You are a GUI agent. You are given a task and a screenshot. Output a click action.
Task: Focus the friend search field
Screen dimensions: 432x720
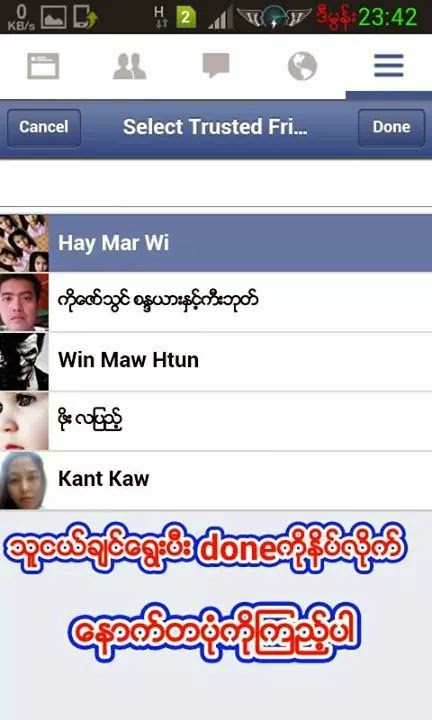pos(216,184)
